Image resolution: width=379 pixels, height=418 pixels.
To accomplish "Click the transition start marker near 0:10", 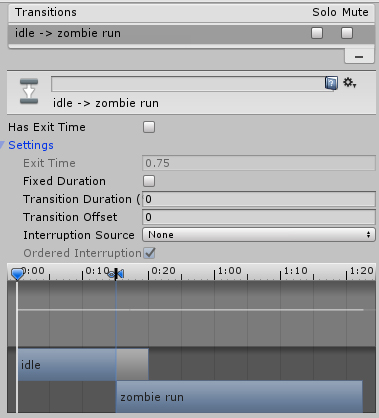I will pyautogui.click(x=116, y=274).
